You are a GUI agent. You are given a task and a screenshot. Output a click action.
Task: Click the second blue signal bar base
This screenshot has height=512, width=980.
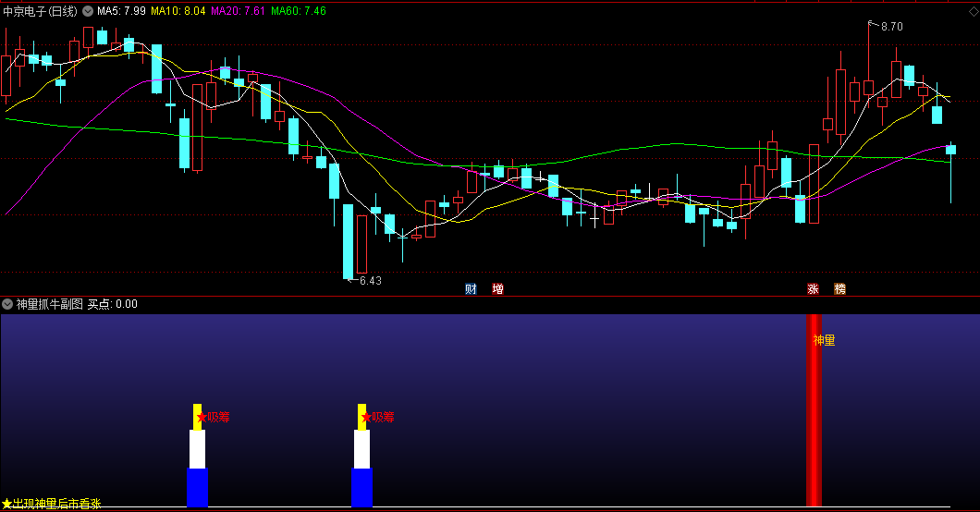(x=361, y=488)
